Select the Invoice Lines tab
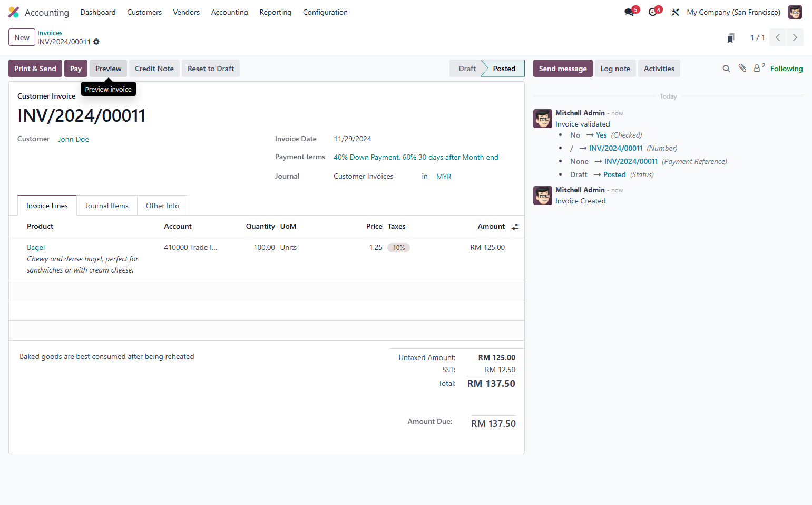812x505 pixels. 47,206
